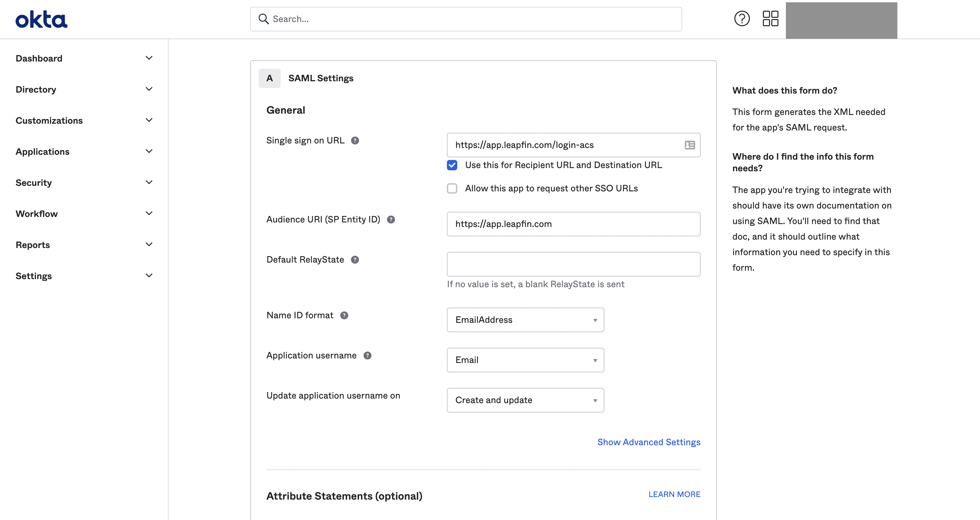
Task: Click the Okta logo
Action: pyautogui.click(x=41, y=19)
